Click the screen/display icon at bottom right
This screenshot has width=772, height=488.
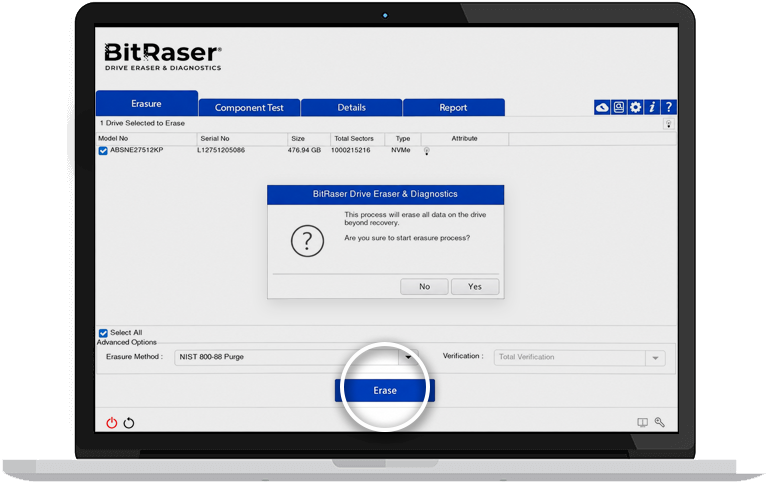pyautogui.click(x=642, y=423)
